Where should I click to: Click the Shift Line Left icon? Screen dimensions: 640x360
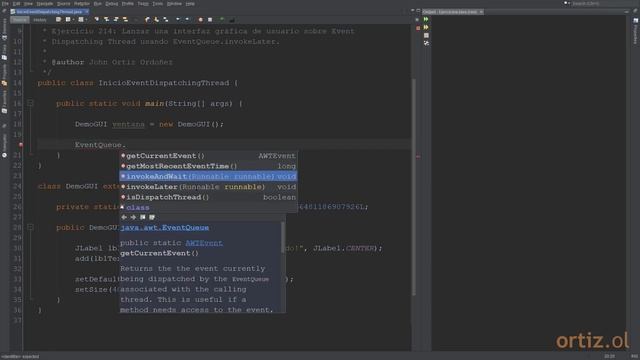click(x=178, y=20)
